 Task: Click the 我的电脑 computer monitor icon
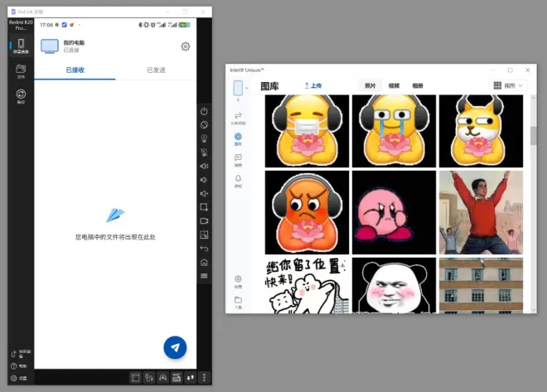pyautogui.click(x=50, y=46)
